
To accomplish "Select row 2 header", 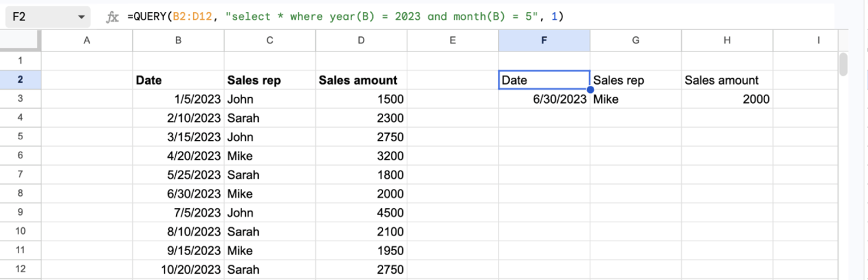I will (x=20, y=80).
